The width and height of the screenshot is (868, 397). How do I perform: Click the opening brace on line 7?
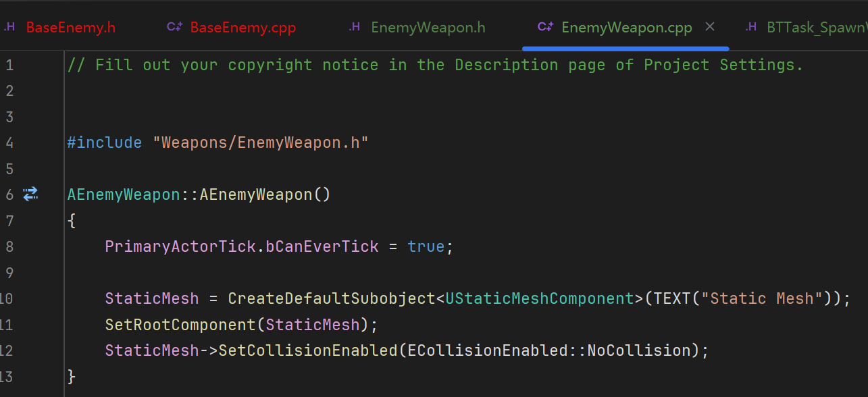[72, 221]
